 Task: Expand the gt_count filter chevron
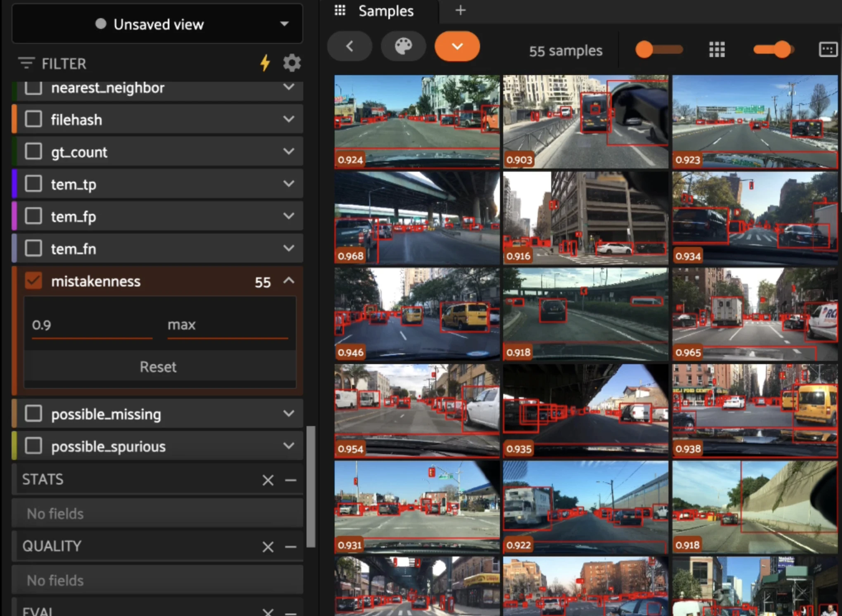tap(289, 152)
